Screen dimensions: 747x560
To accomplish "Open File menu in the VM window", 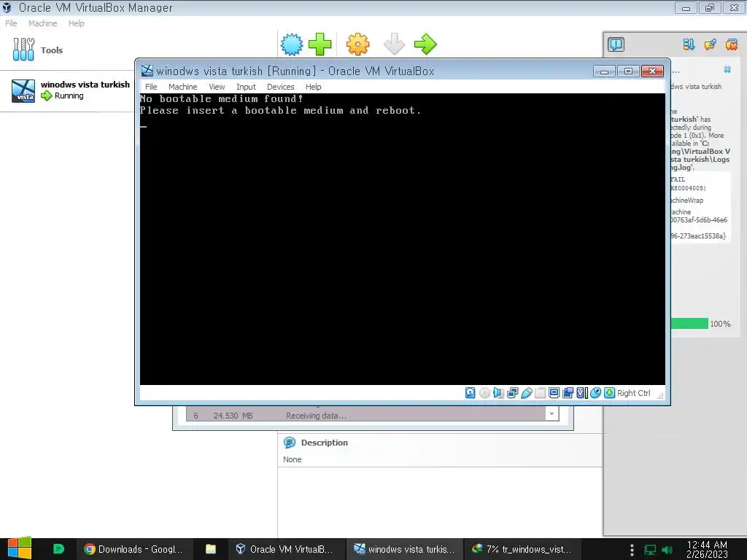I will tap(151, 87).
